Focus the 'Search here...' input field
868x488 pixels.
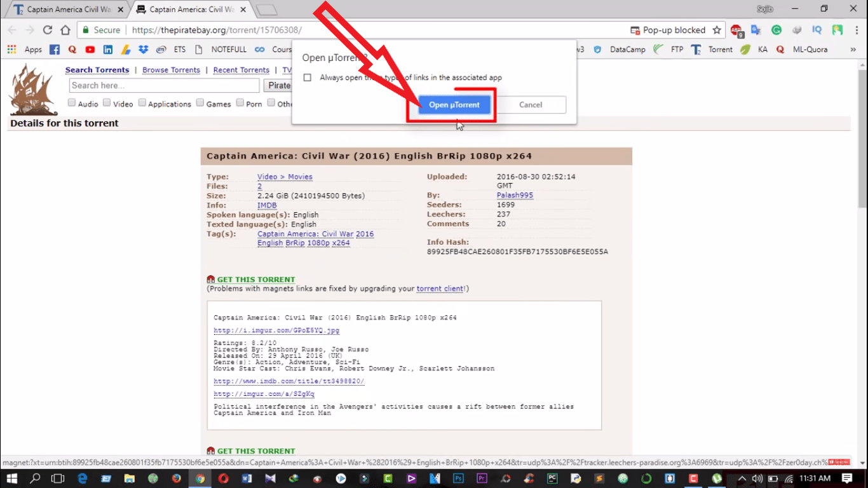click(164, 85)
